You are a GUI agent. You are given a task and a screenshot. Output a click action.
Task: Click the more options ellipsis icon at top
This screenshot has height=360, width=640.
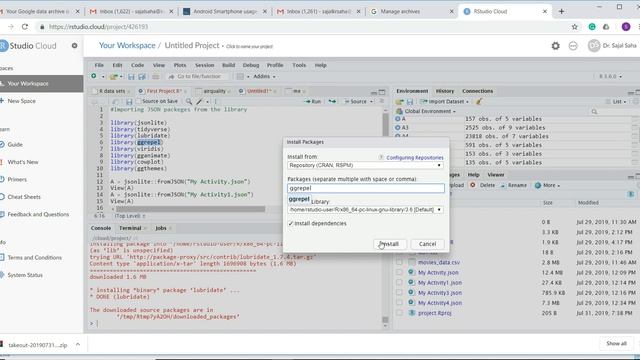[573, 46]
